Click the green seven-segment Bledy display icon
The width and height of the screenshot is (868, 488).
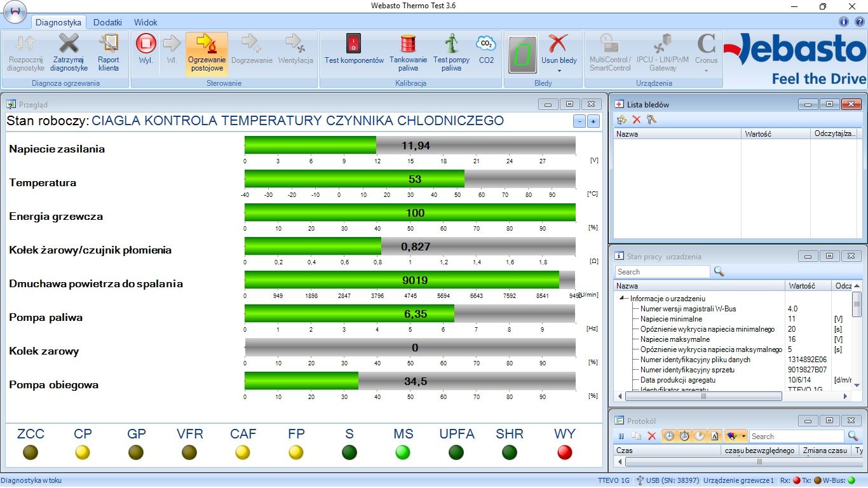click(x=522, y=55)
